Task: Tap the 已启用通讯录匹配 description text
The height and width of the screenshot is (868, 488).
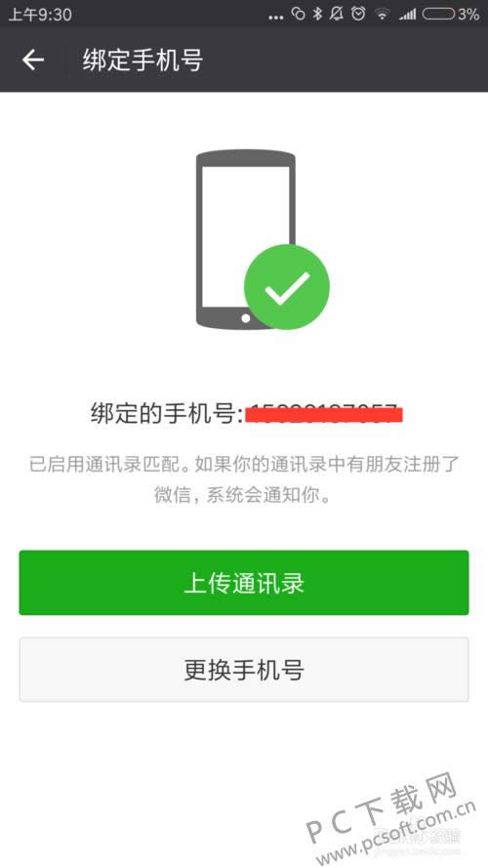Action: coord(244,479)
